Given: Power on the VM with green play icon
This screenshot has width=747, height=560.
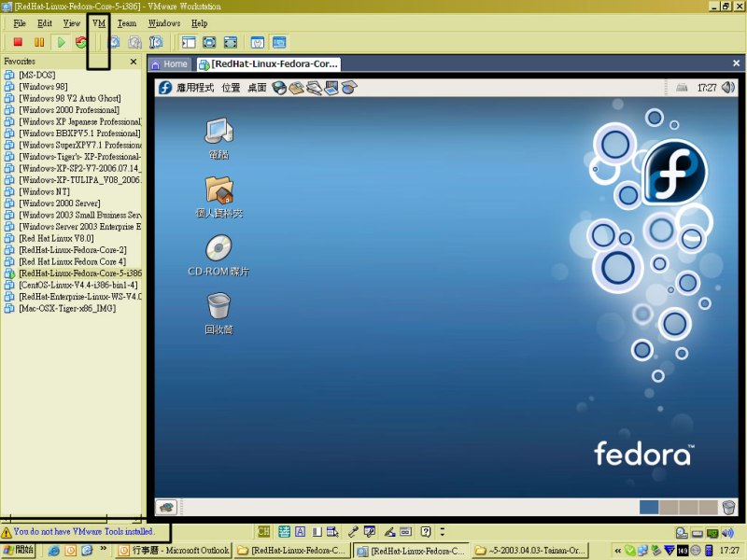Looking at the screenshot, I should click(x=61, y=42).
